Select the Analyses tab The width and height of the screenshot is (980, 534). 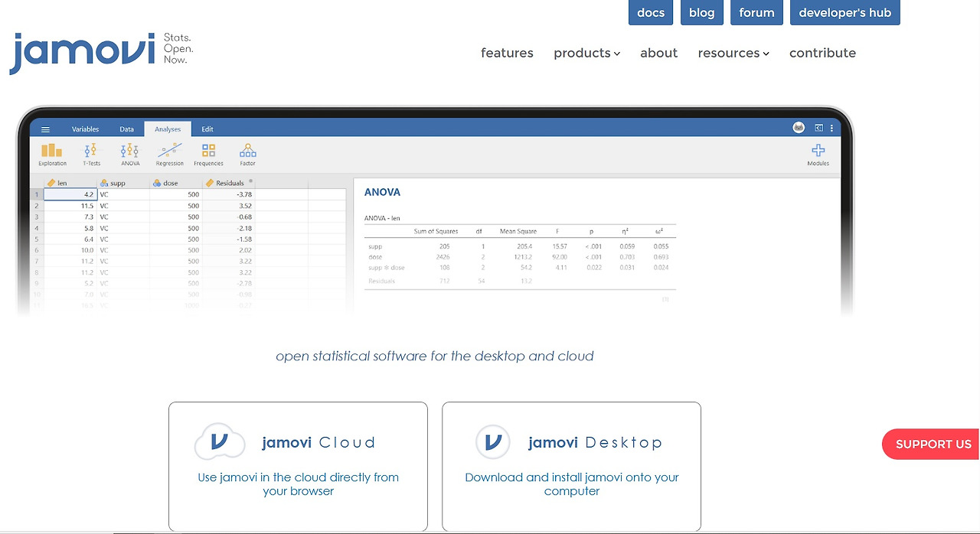pos(168,129)
